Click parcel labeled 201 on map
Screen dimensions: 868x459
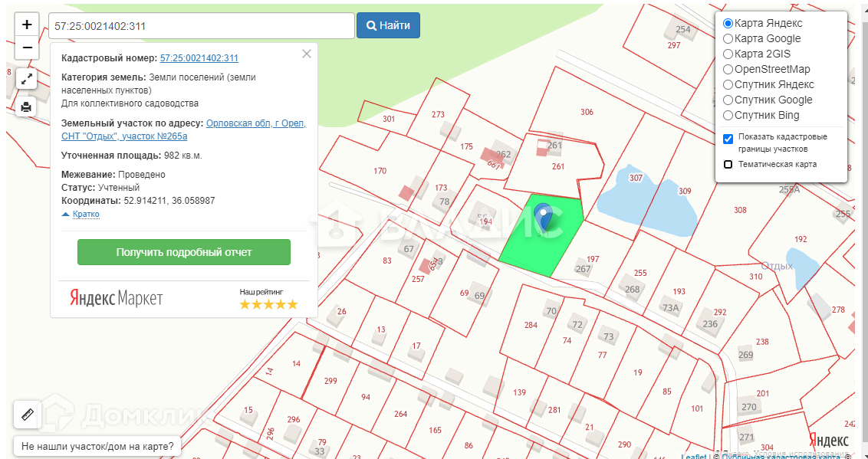pos(763,393)
